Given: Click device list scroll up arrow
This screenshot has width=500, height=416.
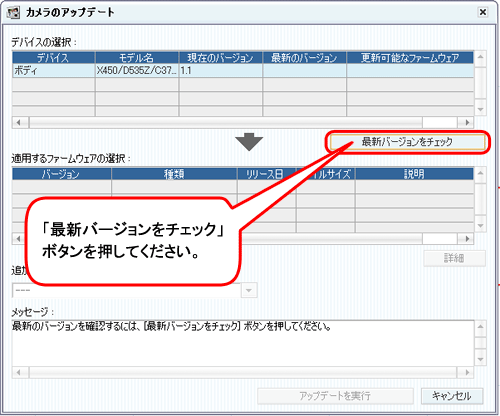Looking at the screenshot, I should 480,57.
